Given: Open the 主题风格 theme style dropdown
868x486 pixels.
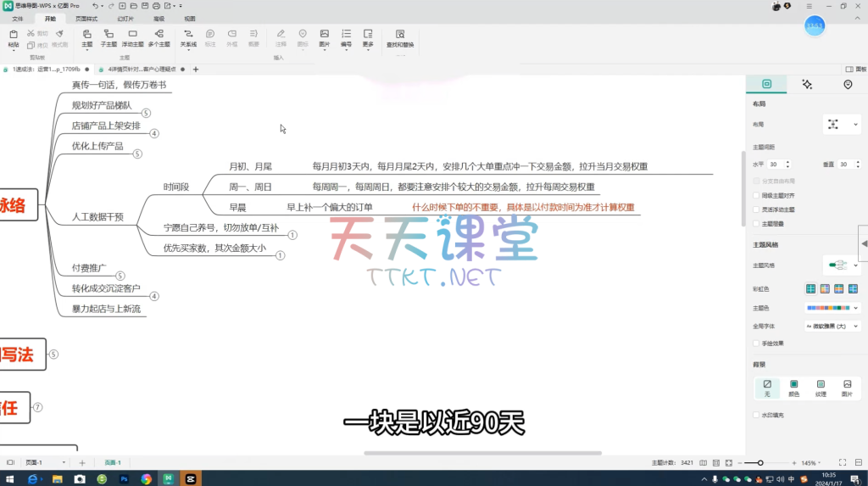Looking at the screenshot, I should click(840, 265).
